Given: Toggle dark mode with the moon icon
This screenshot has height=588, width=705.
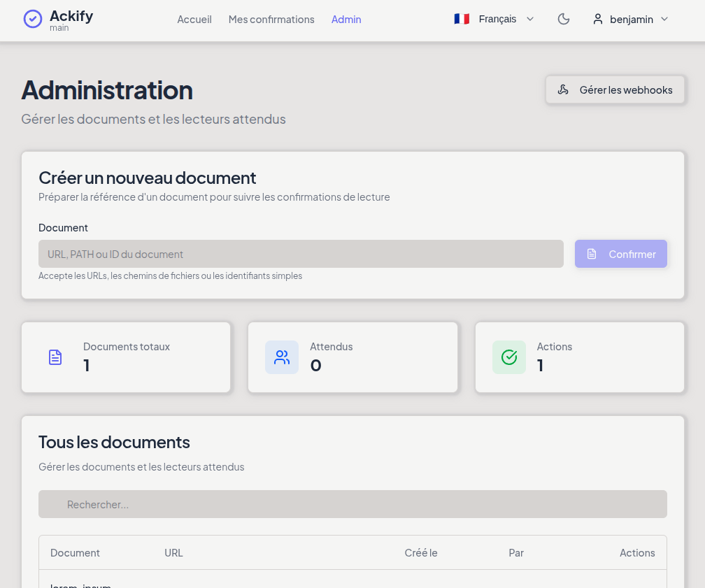Looking at the screenshot, I should pyautogui.click(x=564, y=20).
